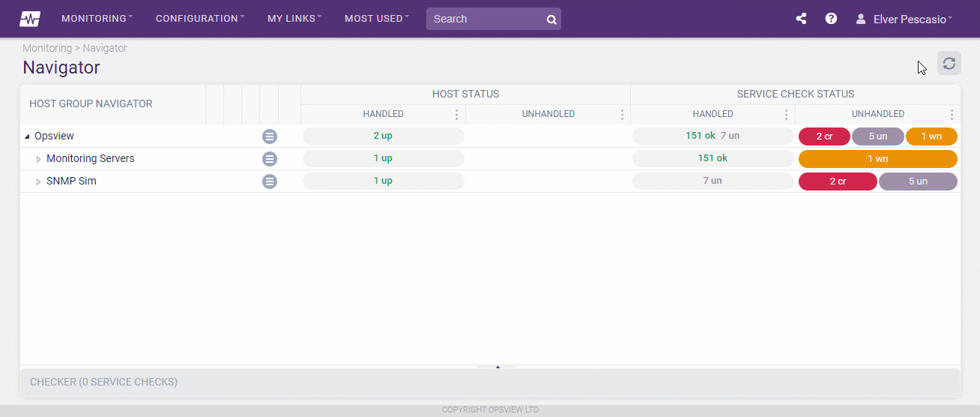Image resolution: width=980 pixels, height=417 pixels.
Task: Open the Monitoring menu
Action: point(97,19)
